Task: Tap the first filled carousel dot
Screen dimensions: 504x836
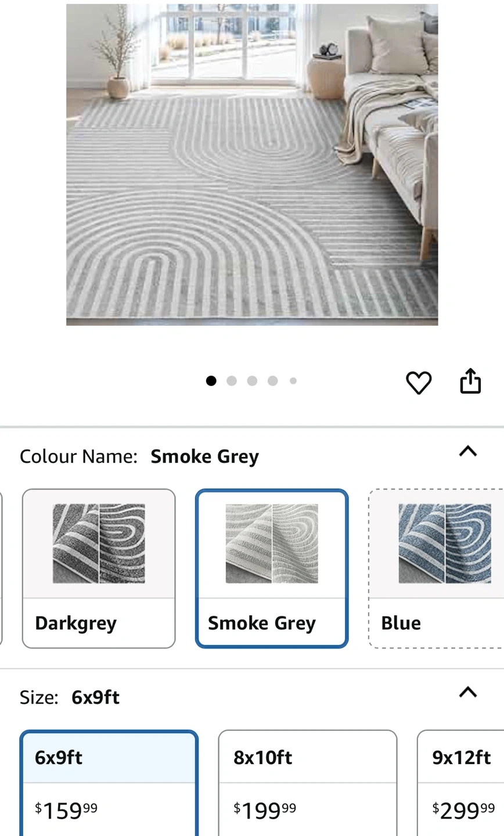Action: [x=211, y=381]
